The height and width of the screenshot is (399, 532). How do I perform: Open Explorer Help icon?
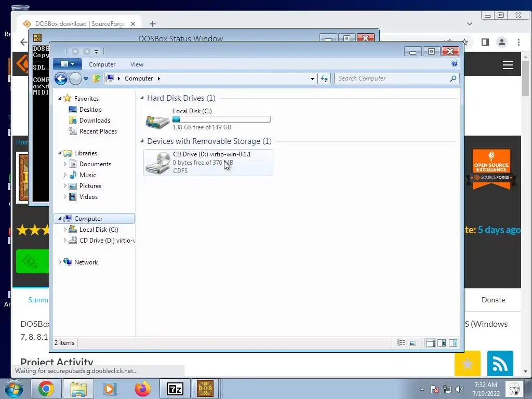pos(454,63)
